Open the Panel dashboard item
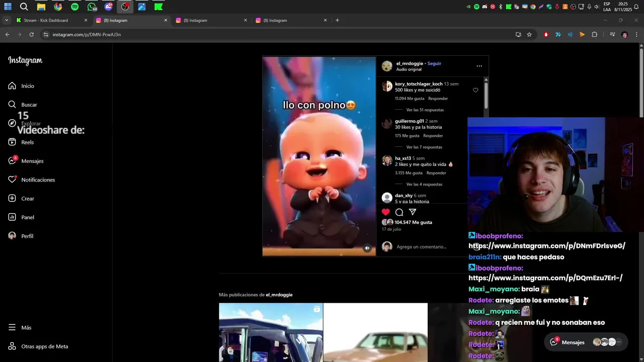This screenshot has width=644, height=362. pyautogui.click(x=21, y=217)
